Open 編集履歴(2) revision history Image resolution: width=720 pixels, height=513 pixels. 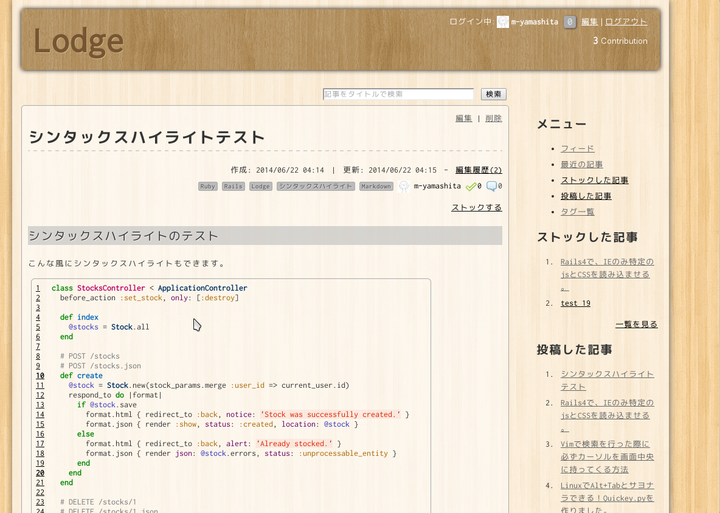tap(478, 170)
